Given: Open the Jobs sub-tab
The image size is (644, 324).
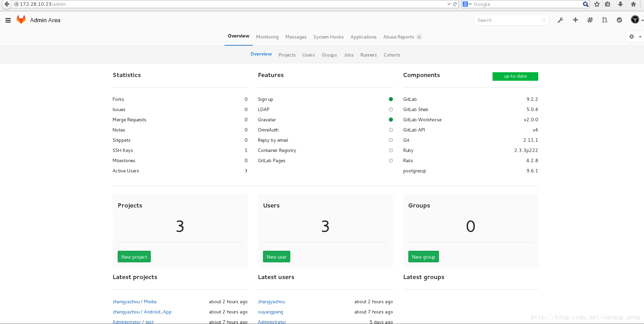Looking at the screenshot, I should [349, 55].
